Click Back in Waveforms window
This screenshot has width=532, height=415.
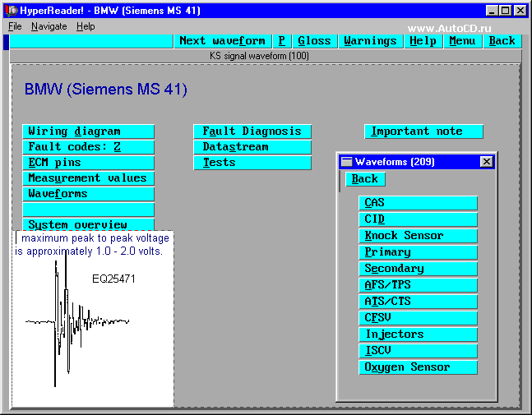365,179
